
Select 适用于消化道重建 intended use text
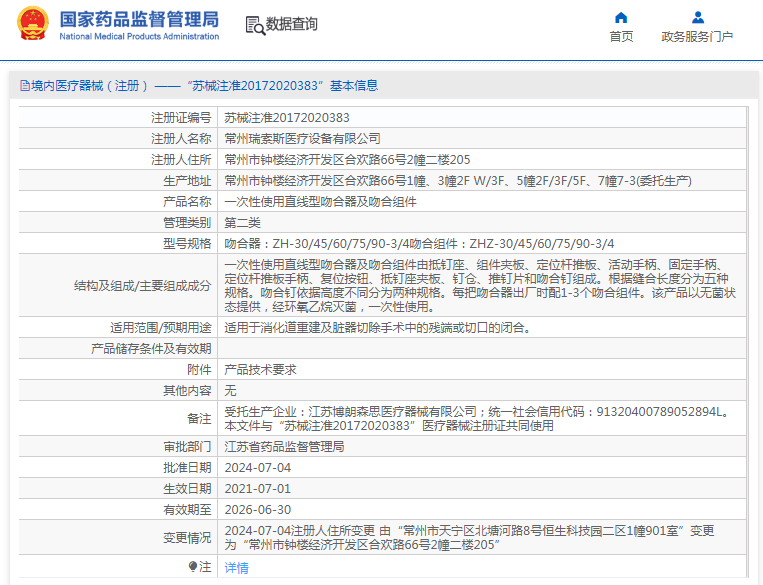(377, 328)
